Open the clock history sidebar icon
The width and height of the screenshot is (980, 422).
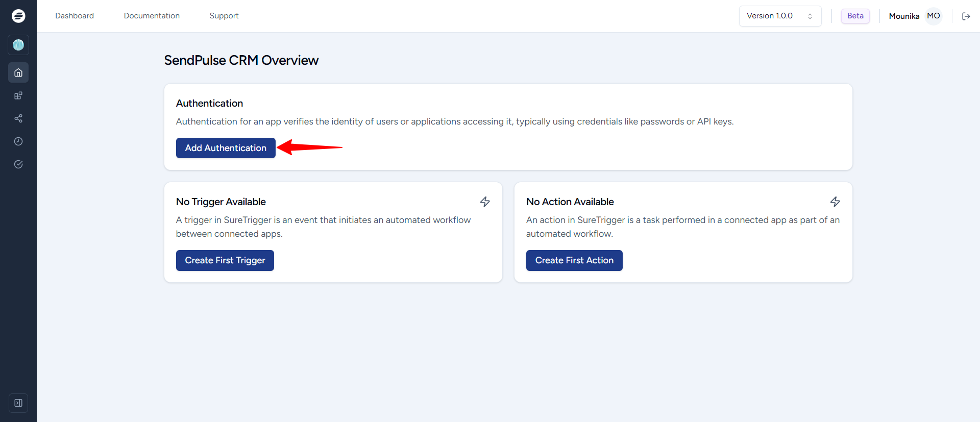(18, 141)
